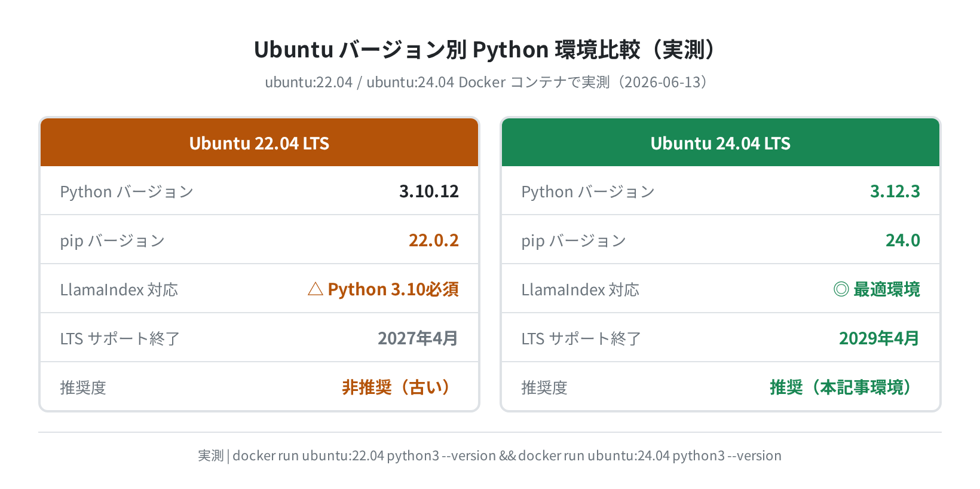Select '推奨度' label in the Ubuntu 22.04 card
Screen dimensions: 980x489
click(x=83, y=388)
